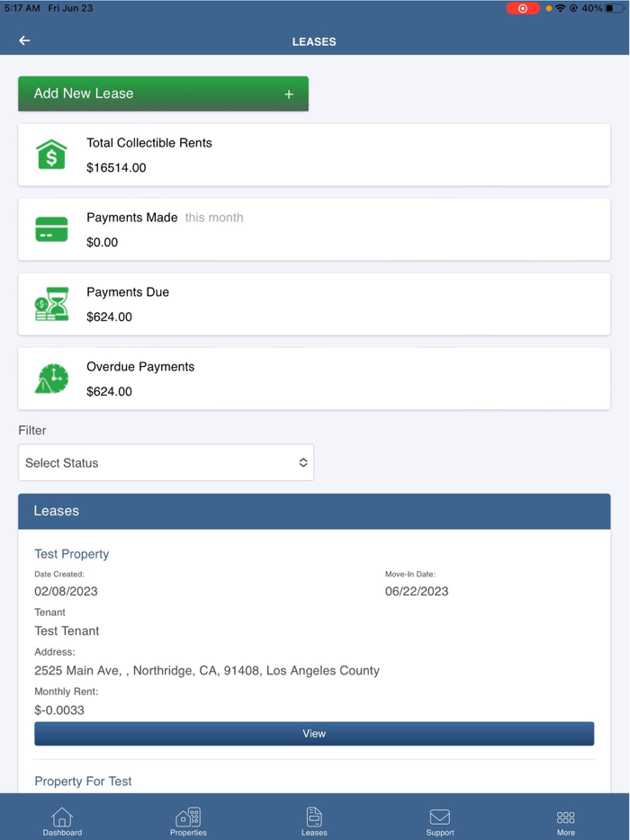The height and width of the screenshot is (840, 630).
Task: Tap the stepper arrows on the status selector
Action: [x=301, y=462]
